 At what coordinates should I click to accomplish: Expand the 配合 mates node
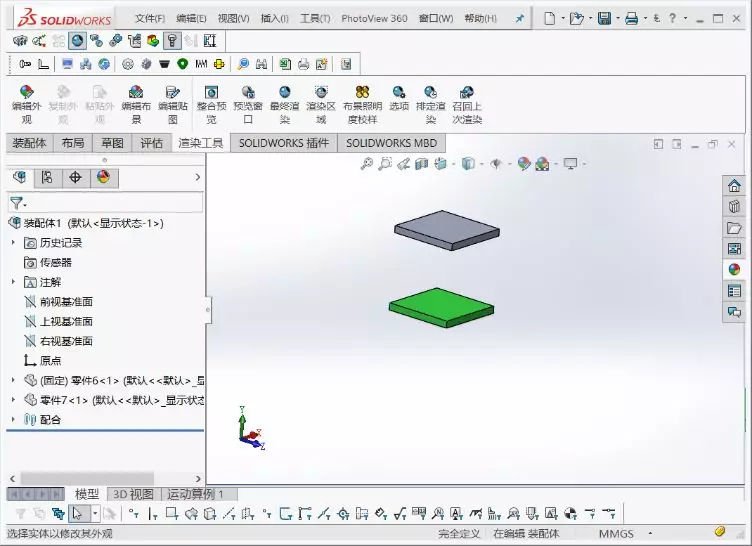point(13,420)
